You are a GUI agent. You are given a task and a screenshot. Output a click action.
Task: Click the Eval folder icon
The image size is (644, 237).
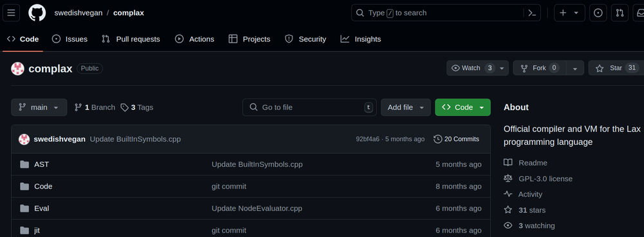(24, 208)
